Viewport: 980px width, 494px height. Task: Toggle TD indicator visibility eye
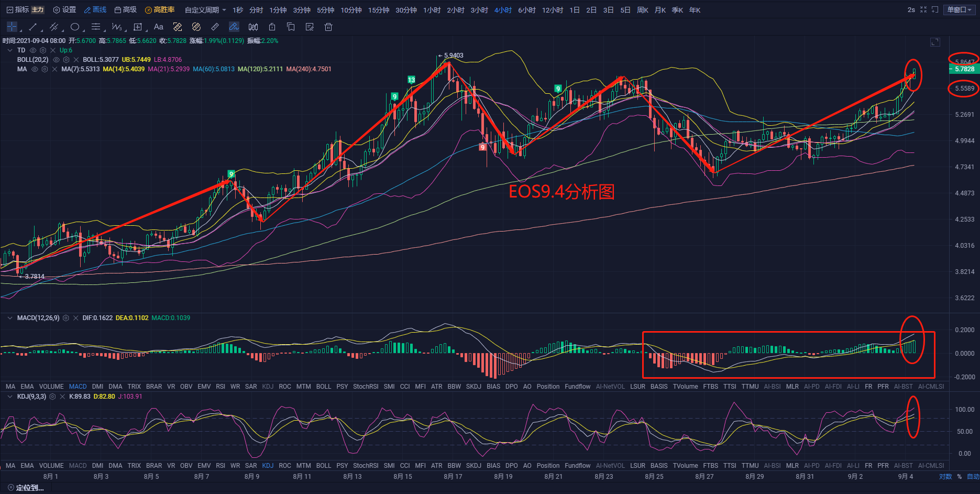tap(33, 50)
